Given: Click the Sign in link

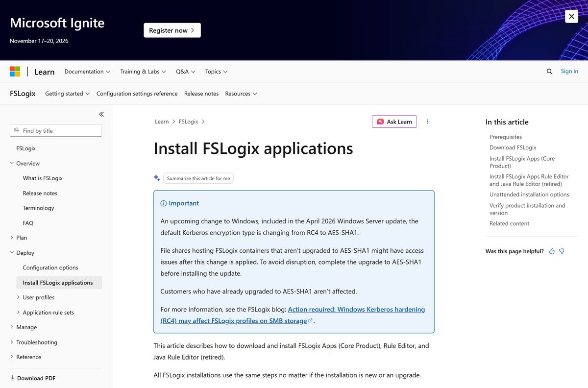Looking at the screenshot, I should point(569,72).
